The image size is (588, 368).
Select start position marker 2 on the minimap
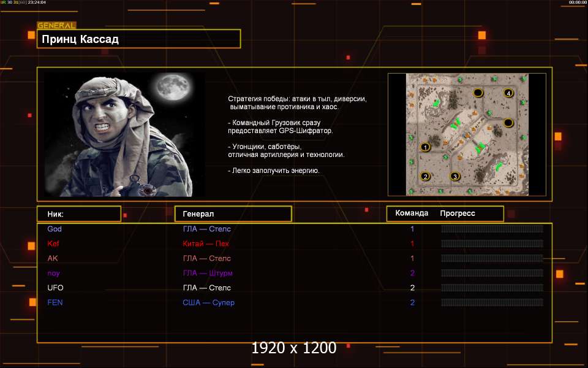pyautogui.click(x=426, y=177)
